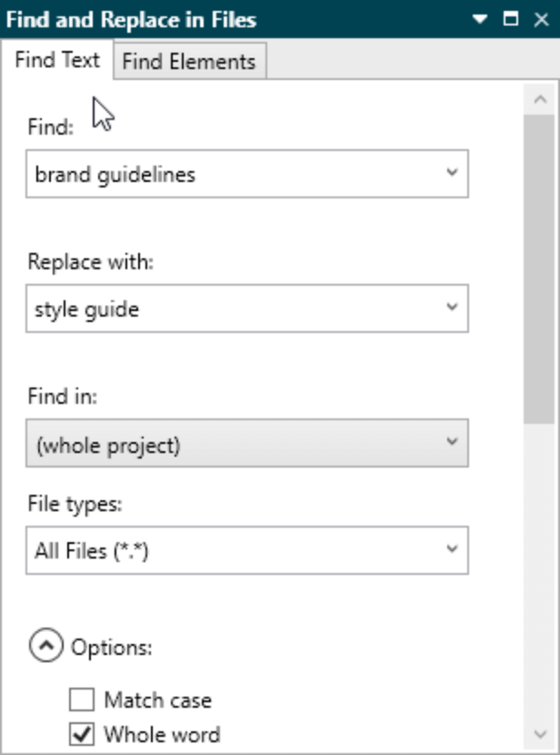
Task: Open the Find history dropdown
Action: pyautogui.click(x=453, y=172)
